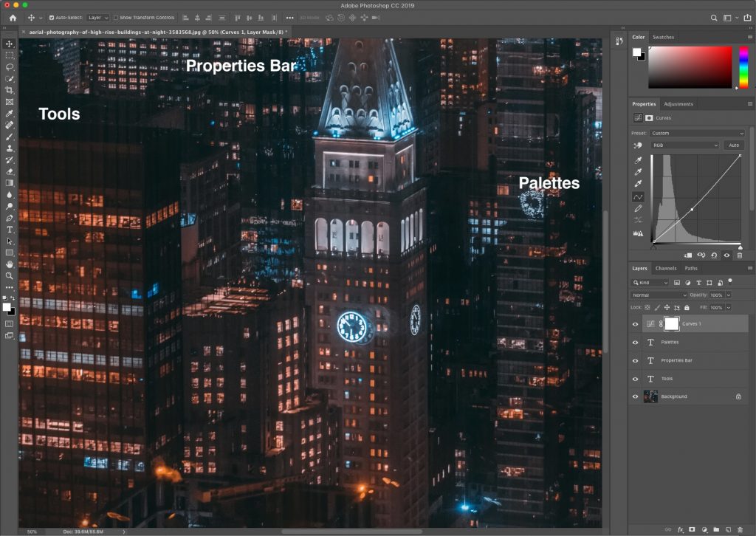Select draw-curve pencil in Curves panel
Screen dimensions: 756x536
coord(638,209)
